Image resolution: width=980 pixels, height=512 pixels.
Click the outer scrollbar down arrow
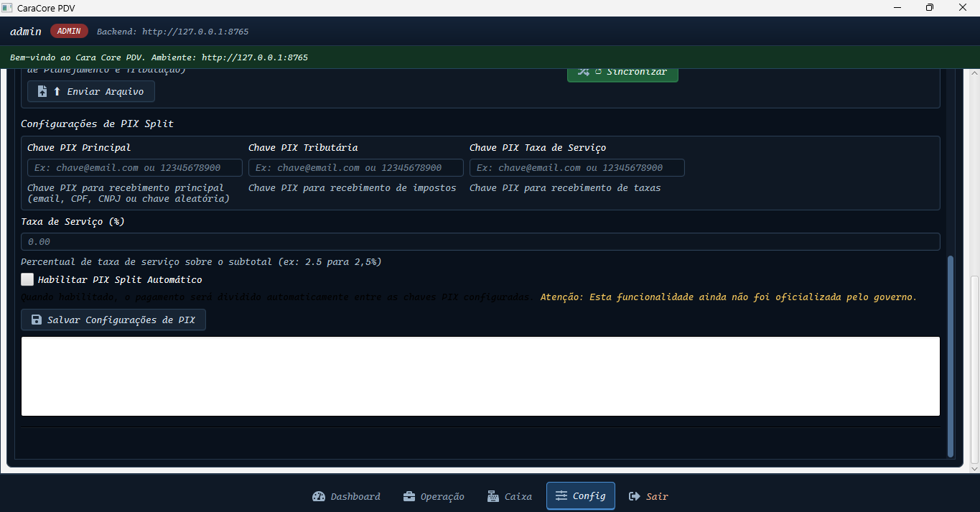pyautogui.click(x=974, y=468)
